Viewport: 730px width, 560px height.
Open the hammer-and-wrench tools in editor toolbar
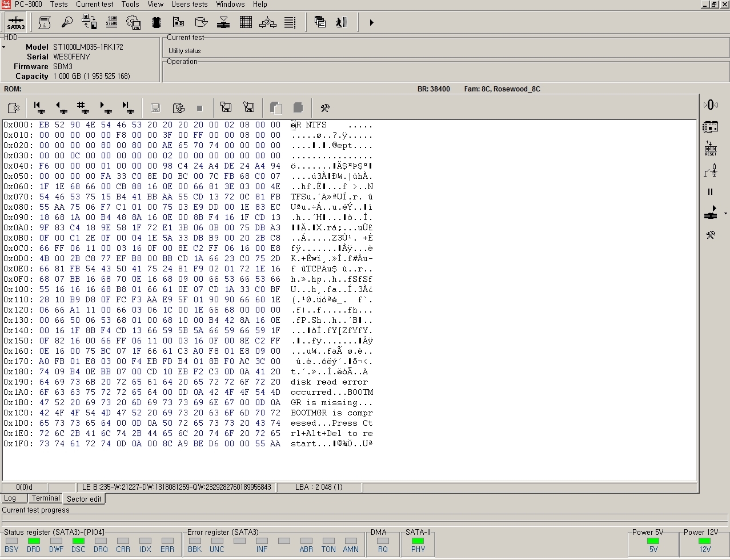325,107
